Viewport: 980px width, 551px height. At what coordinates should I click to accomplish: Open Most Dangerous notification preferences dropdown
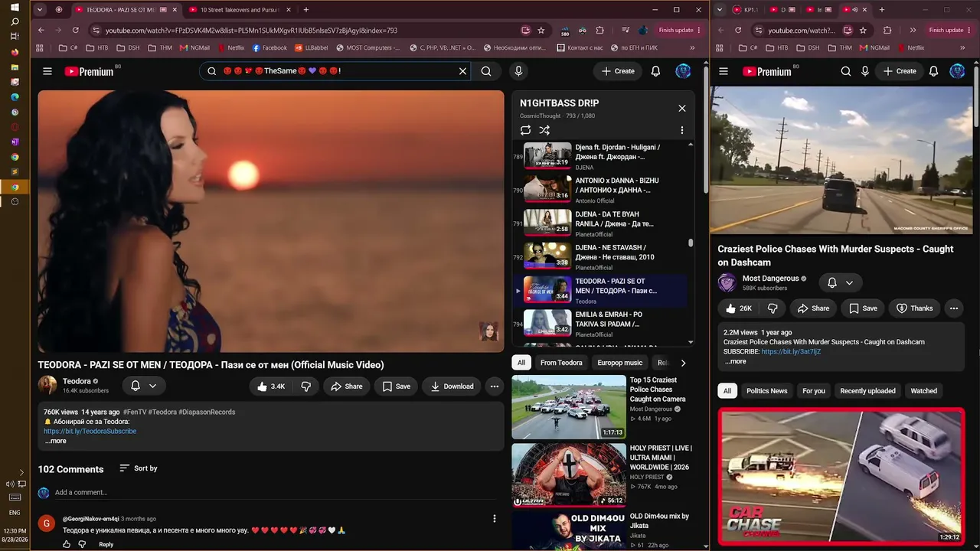click(x=840, y=283)
